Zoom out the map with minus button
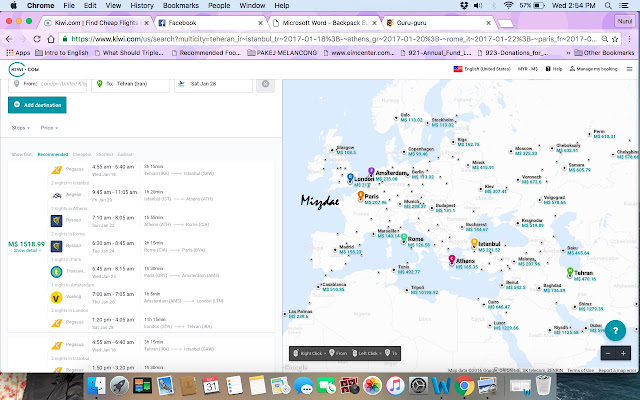Viewport: 640px width, 400px height. pyautogui.click(x=608, y=353)
